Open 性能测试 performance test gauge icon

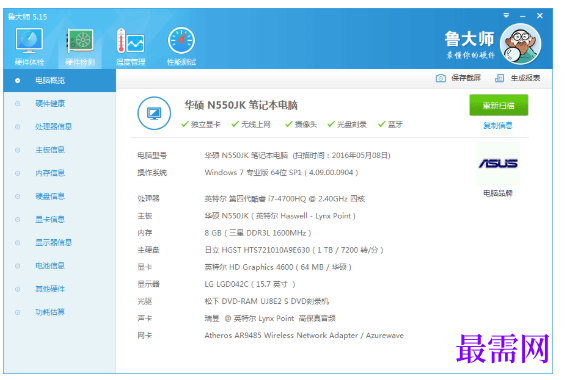pyautogui.click(x=181, y=46)
